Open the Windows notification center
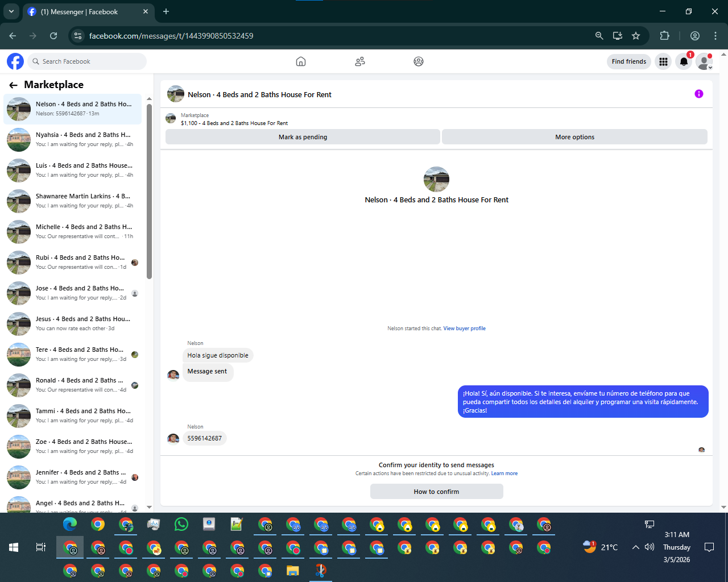The width and height of the screenshot is (728, 582). (x=709, y=547)
